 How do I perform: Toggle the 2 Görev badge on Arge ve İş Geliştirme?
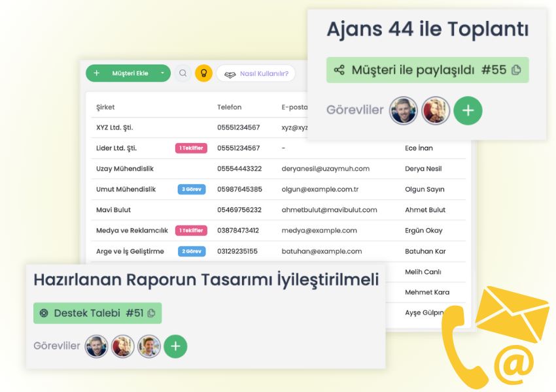coord(191,251)
